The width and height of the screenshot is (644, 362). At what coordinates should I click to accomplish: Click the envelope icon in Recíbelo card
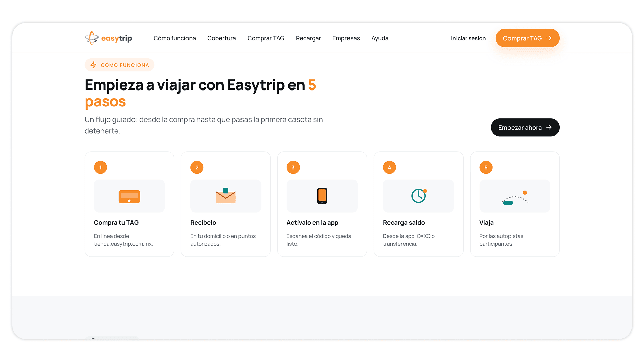tap(226, 196)
